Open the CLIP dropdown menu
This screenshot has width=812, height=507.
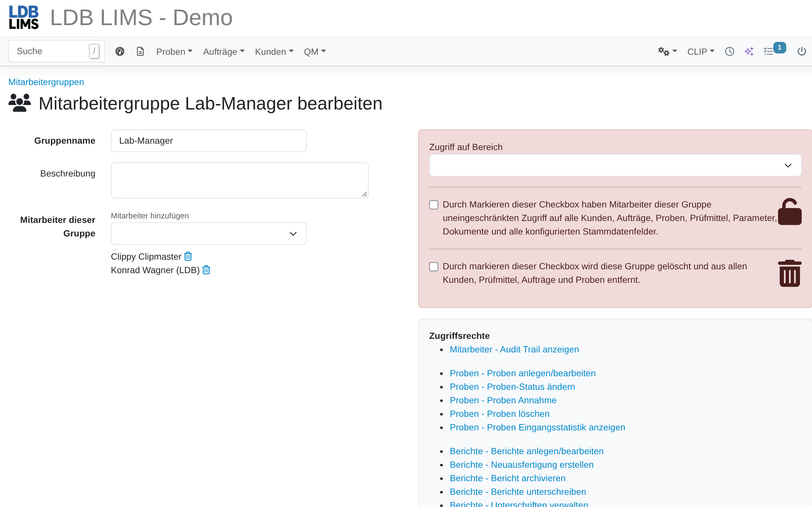[x=701, y=52]
